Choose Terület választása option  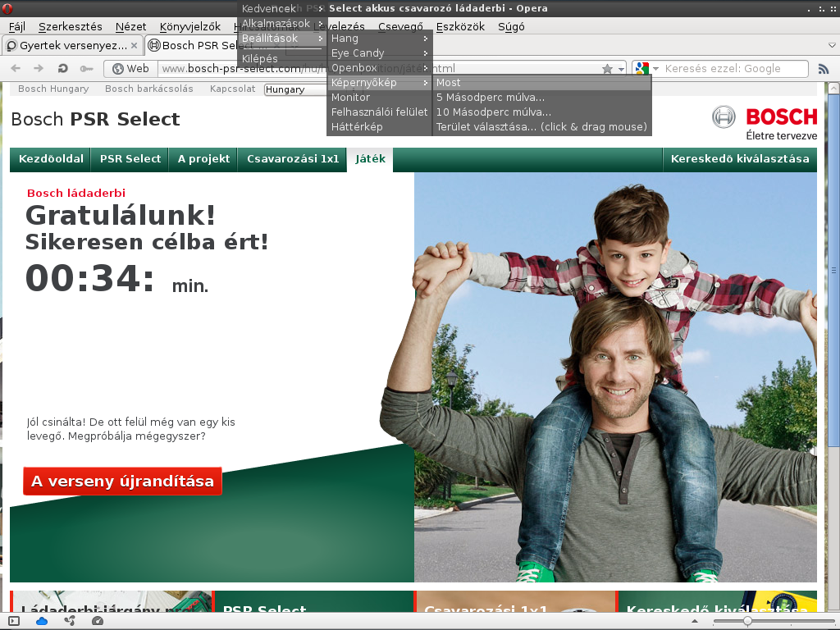click(541, 127)
